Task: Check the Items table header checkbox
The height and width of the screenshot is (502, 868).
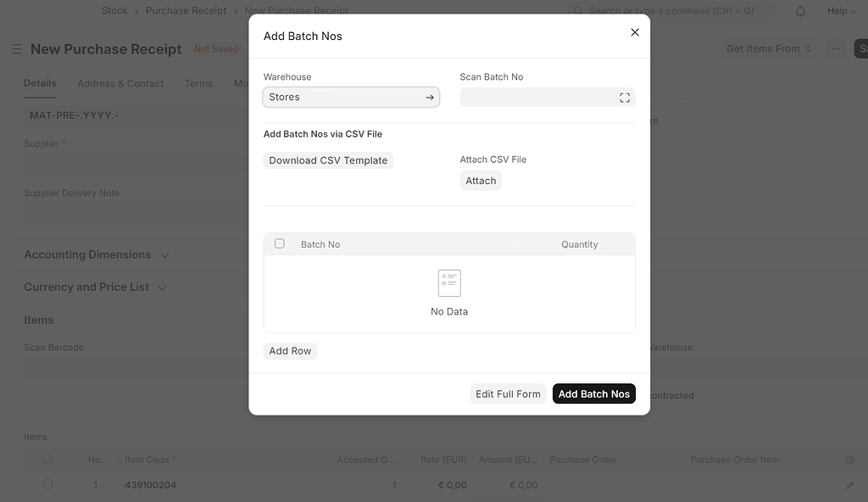Action: click(47, 459)
